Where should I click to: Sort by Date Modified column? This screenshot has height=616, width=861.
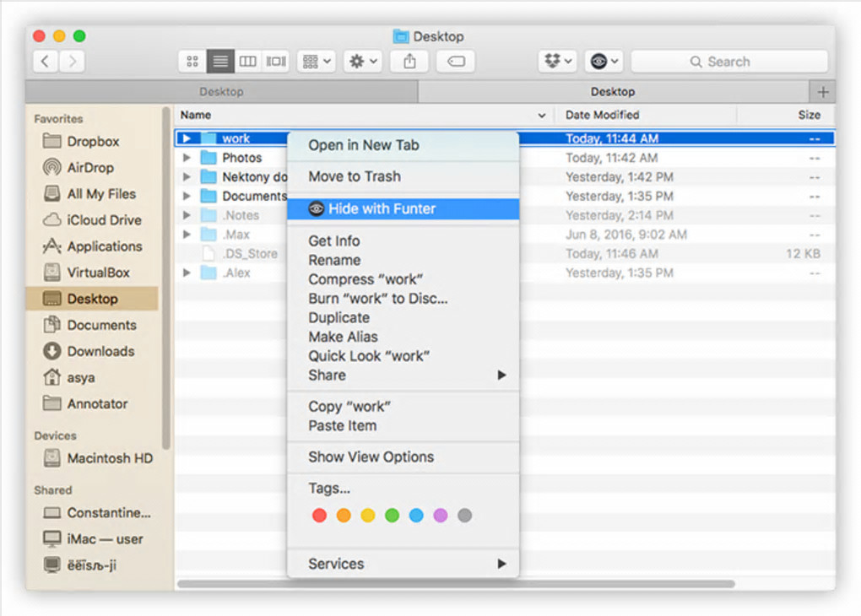coord(645,115)
